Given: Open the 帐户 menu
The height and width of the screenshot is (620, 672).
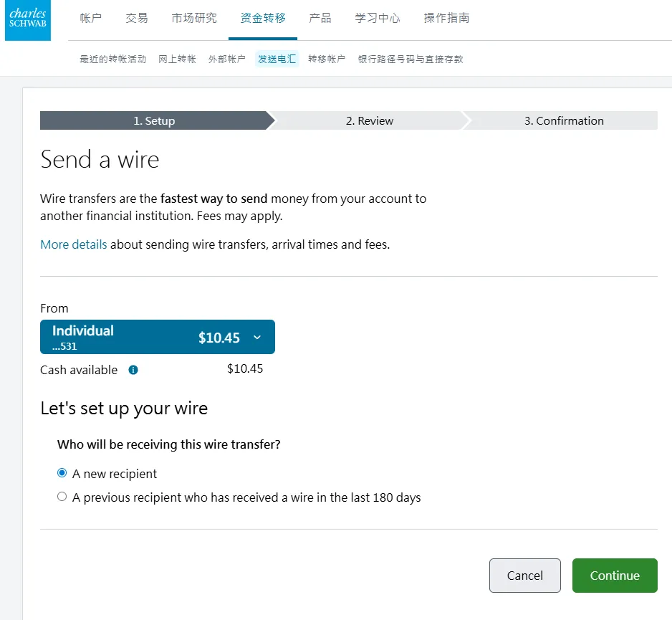Looking at the screenshot, I should (90, 18).
